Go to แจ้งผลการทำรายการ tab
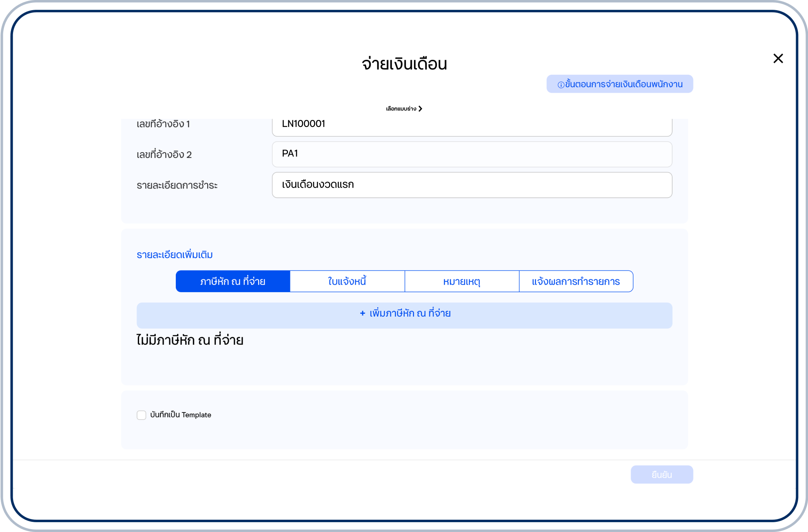 (576, 282)
